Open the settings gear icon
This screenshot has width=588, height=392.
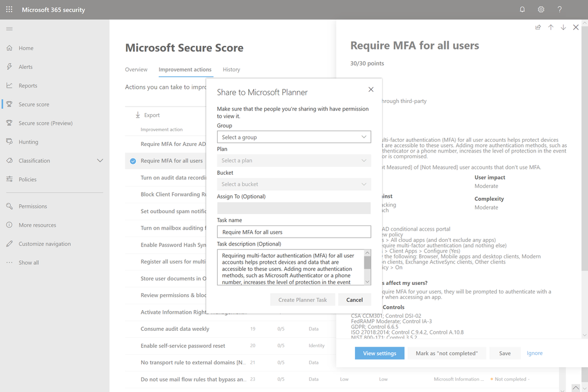click(x=541, y=9)
